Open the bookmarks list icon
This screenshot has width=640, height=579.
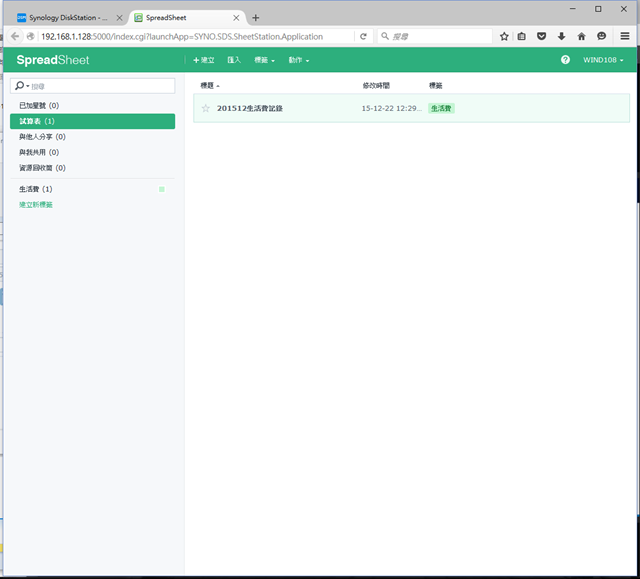click(x=522, y=36)
